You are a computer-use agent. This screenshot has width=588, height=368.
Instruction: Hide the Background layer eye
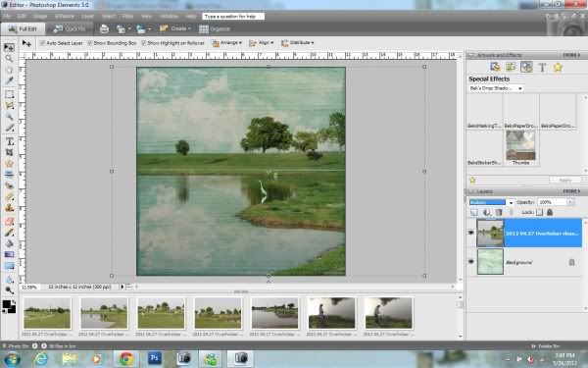coord(471,262)
